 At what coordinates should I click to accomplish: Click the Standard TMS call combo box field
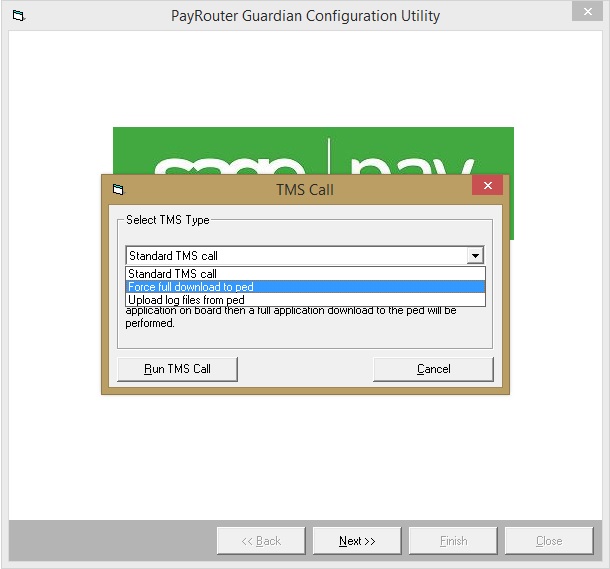[305, 256]
